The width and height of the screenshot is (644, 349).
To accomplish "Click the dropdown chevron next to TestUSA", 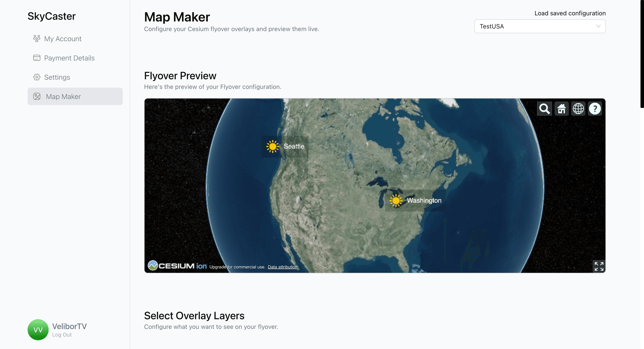I will 598,26.
